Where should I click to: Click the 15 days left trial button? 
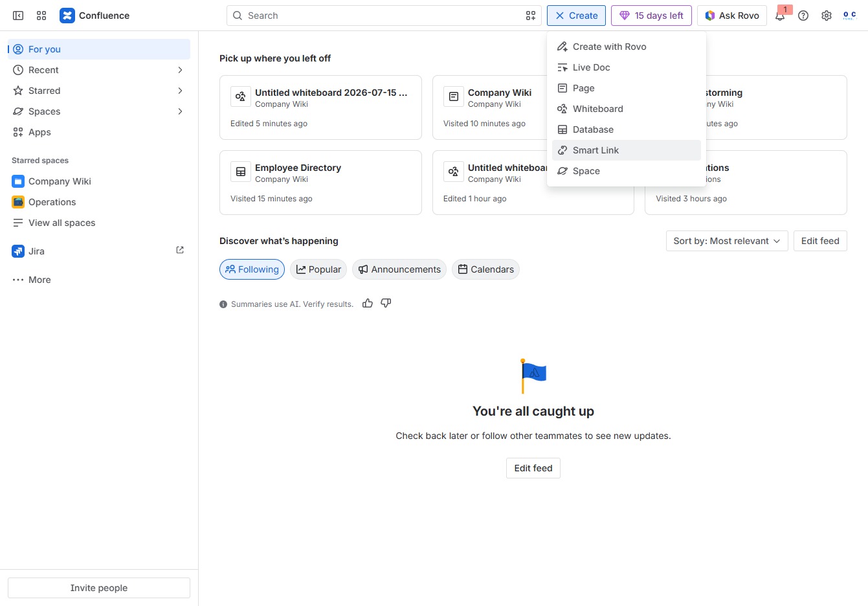pos(651,16)
